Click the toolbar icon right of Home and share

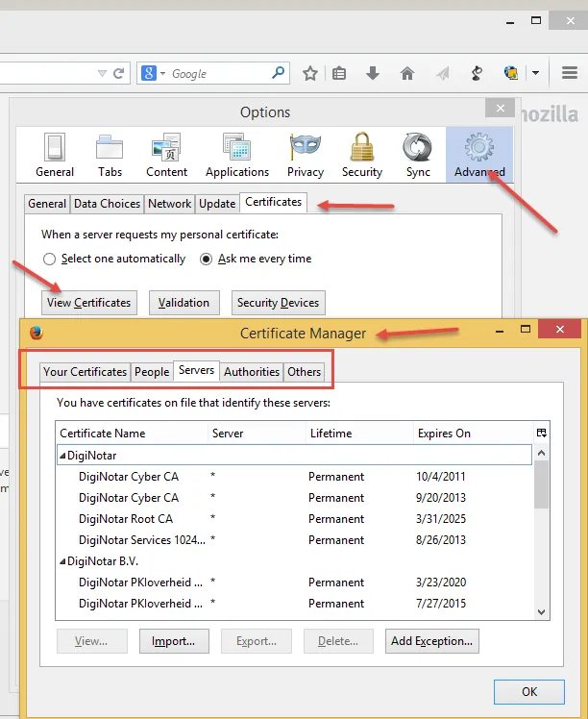[477, 73]
